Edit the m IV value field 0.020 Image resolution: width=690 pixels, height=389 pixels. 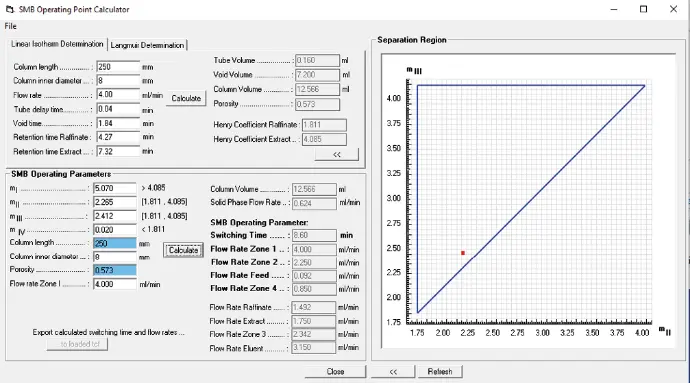pos(114,230)
